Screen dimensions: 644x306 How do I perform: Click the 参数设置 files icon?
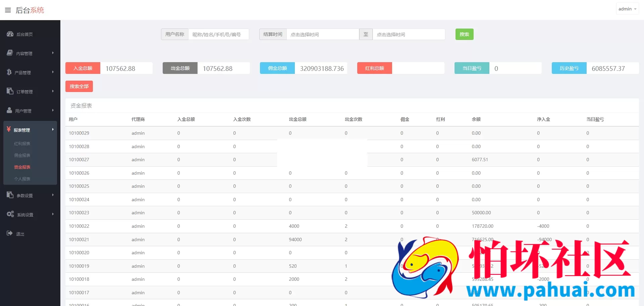point(10,195)
